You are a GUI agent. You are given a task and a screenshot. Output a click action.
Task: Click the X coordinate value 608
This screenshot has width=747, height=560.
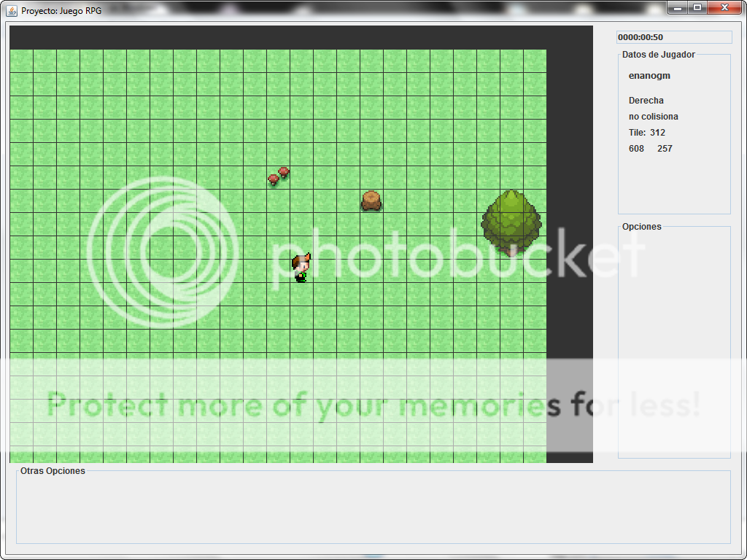[x=636, y=149]
